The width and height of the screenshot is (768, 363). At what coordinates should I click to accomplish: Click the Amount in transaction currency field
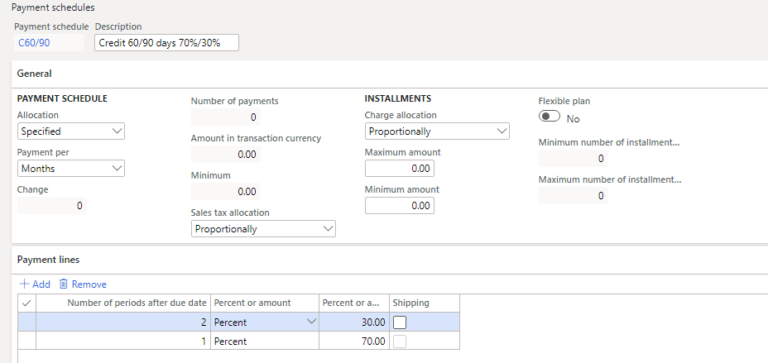[x=226, y=154]
